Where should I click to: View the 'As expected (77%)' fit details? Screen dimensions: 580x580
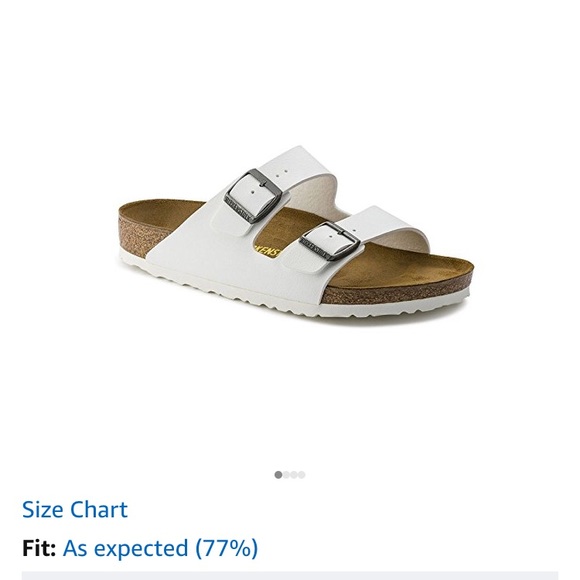click(160, 548)
